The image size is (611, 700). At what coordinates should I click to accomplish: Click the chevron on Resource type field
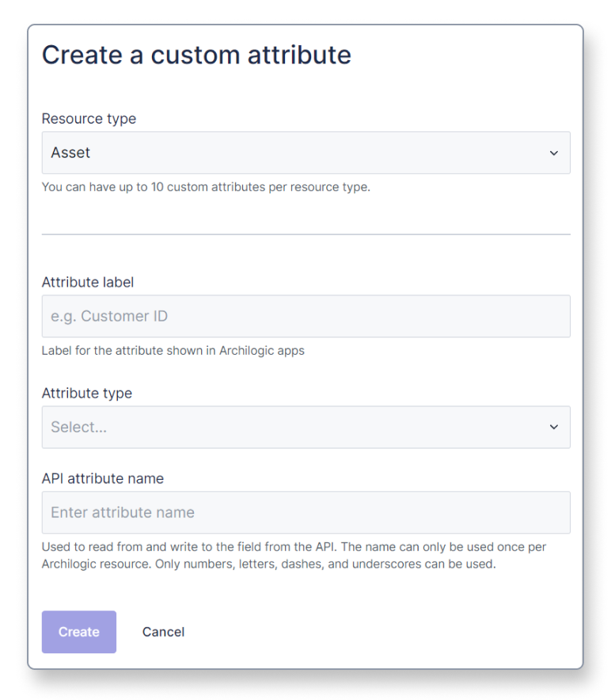(x=554, y=153)
